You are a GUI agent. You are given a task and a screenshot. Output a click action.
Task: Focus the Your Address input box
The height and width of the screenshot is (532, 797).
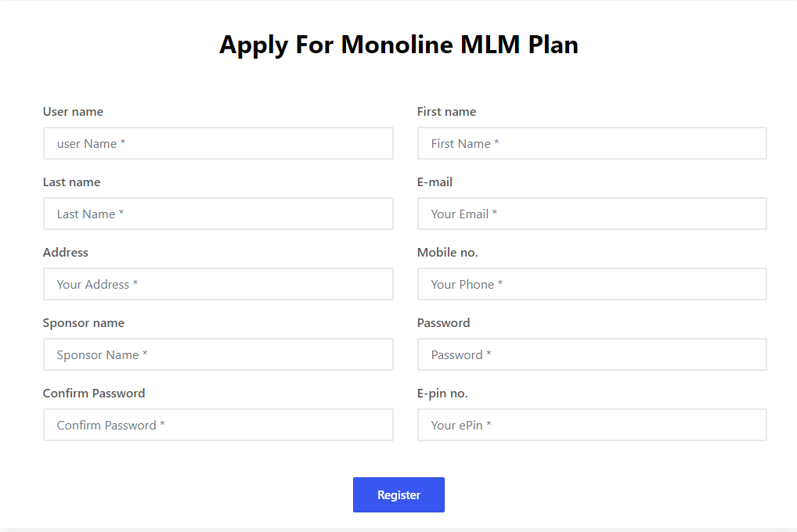click(218, 285)
